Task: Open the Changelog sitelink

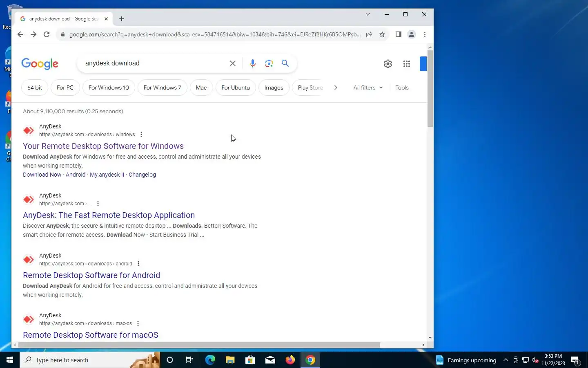Action: click(x=142, y=175)
